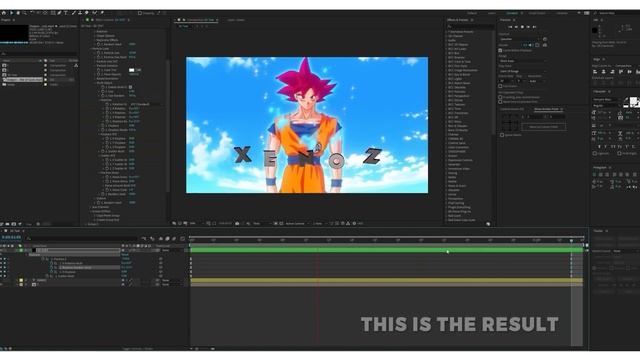Click the dashed button in layer controls panel
Image resolution: width=640 pixels, height=360 pixels.
click(544, 127)
